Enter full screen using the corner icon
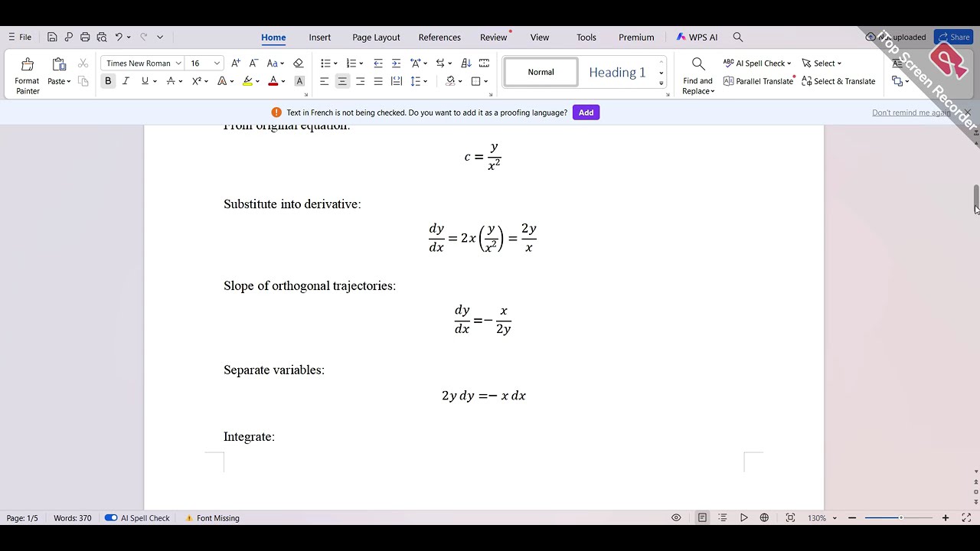The height and width of the screenshot is (551, 980). point(966,518)
